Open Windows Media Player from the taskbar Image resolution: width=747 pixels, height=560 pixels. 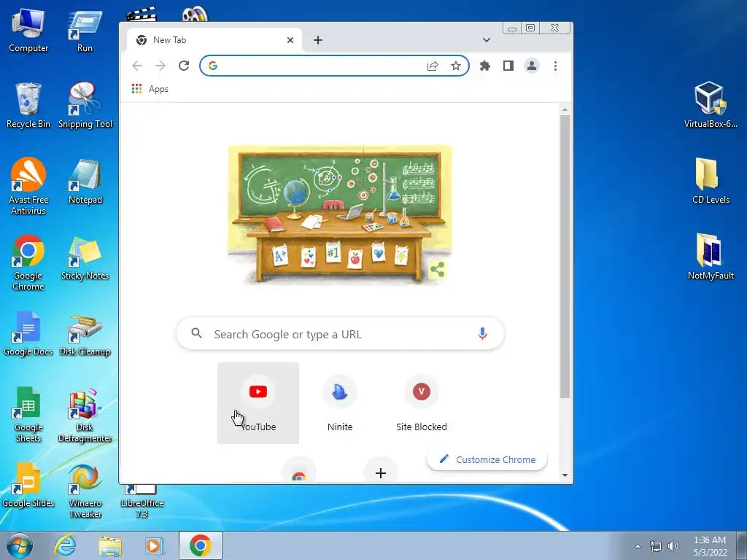click(154, 545)
